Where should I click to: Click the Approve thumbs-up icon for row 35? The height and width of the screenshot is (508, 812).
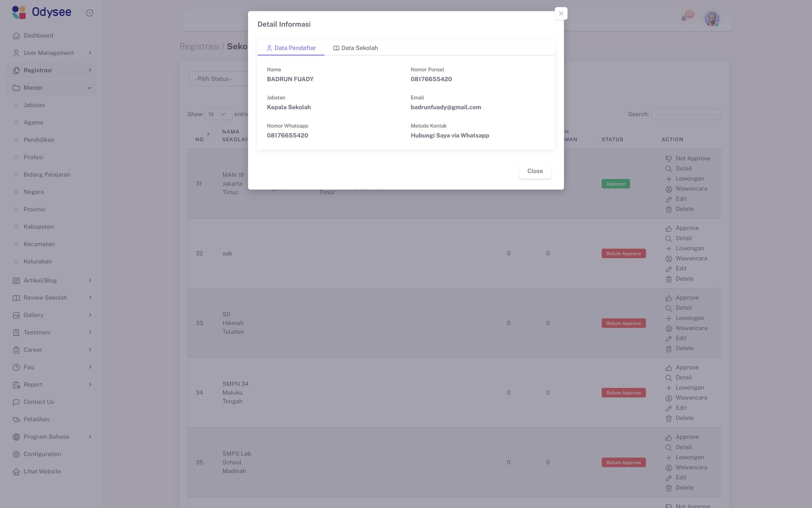669,437
